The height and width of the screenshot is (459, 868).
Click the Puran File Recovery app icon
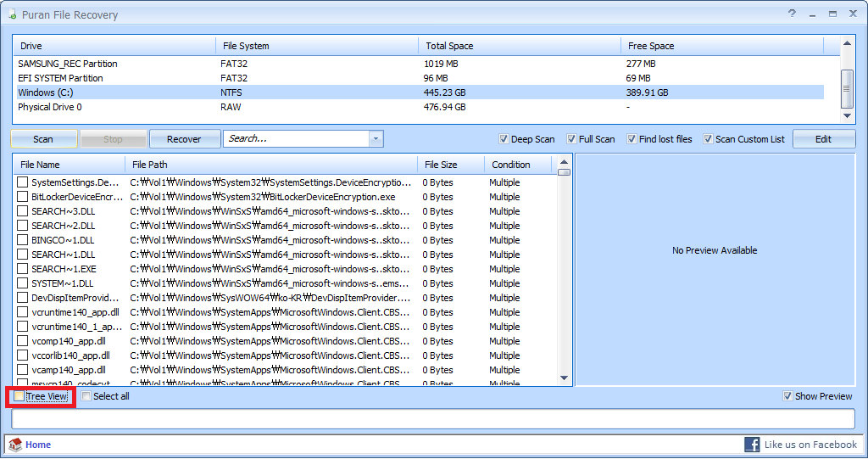coord(12,14)
